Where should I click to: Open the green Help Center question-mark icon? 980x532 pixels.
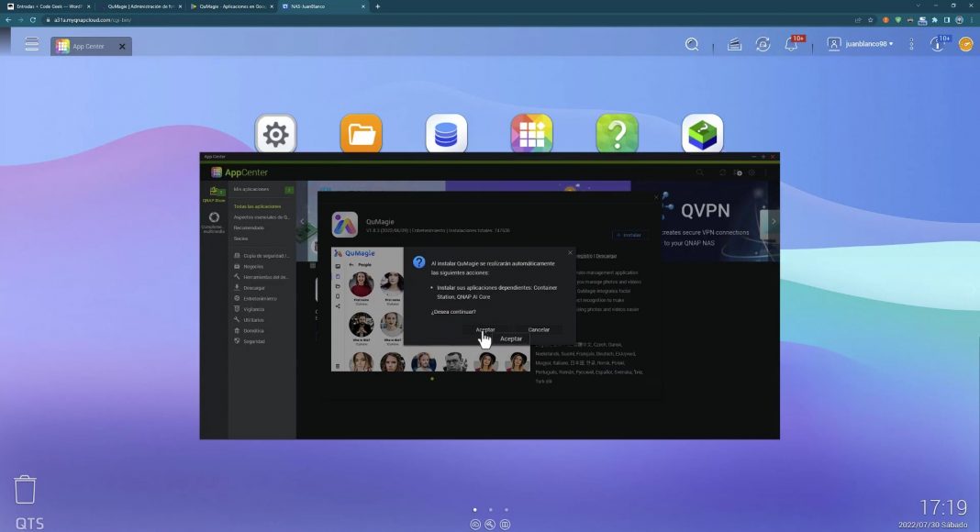click(617, 134)
